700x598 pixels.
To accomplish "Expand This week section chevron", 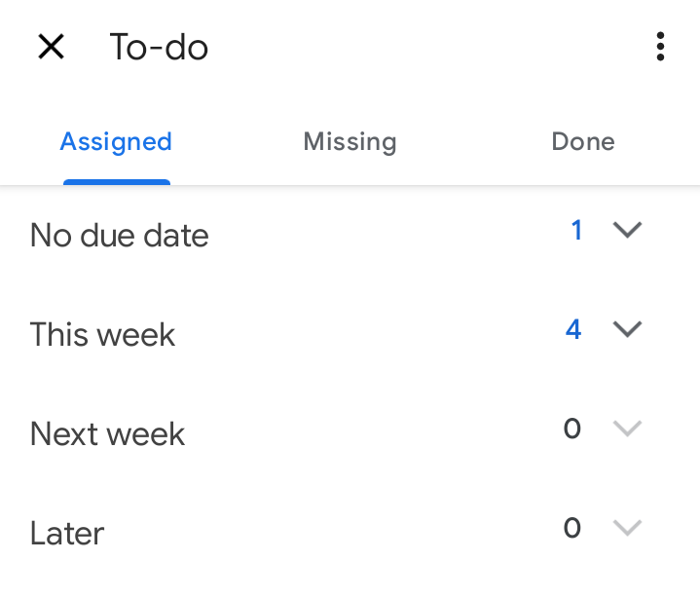I will point(627,329).
